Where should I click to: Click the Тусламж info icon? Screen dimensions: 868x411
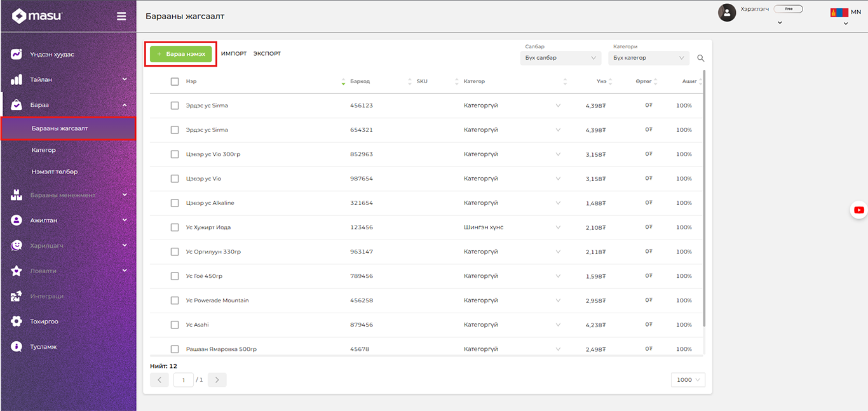[x=17, y=347]
